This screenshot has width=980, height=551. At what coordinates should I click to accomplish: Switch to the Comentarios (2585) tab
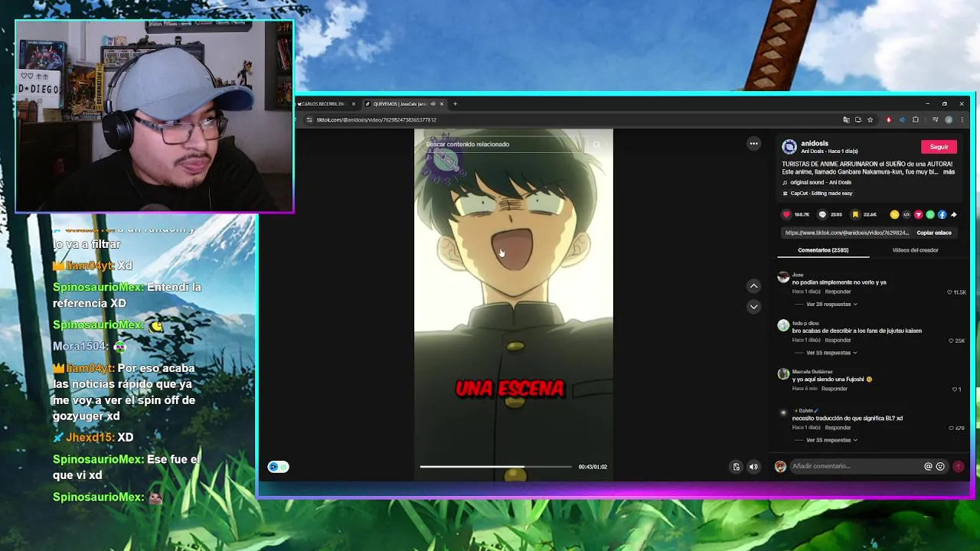(823, 250)
